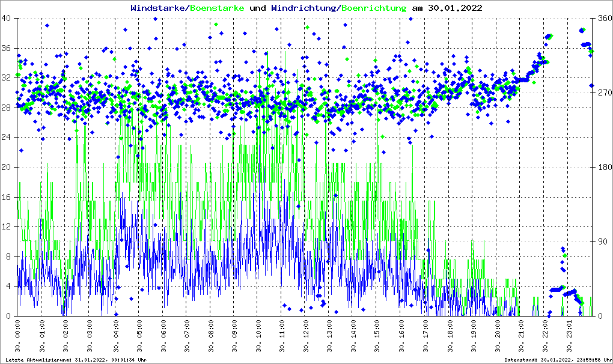
Task: Click the Datenstand timestamp text
Action: [556, 360]
